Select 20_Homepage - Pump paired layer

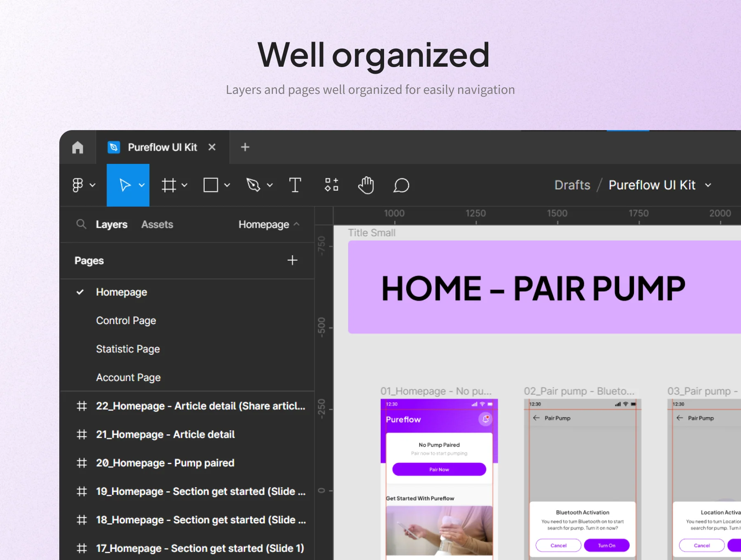[x=187, y=463]
